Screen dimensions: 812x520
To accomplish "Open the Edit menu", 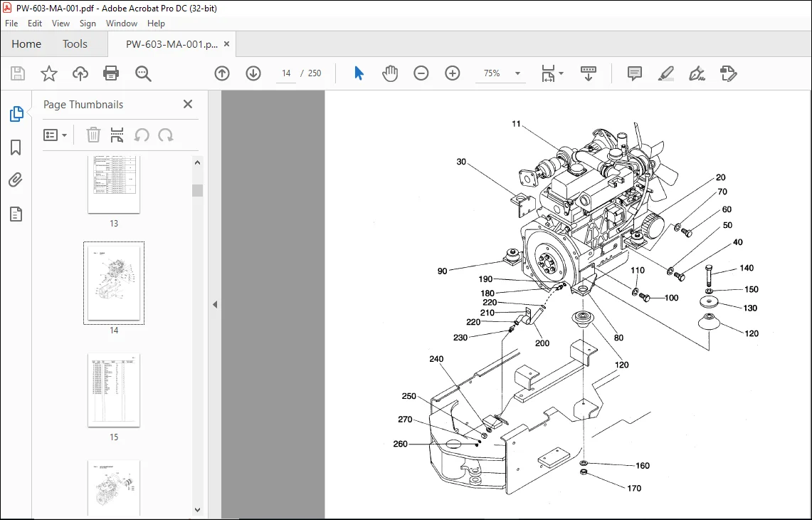I will coord(35,24).
